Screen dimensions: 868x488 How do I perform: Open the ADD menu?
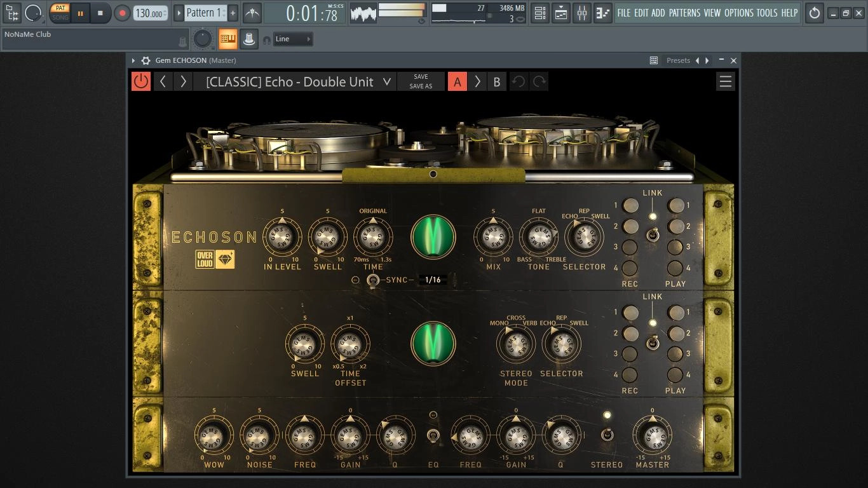click(x=658, y=13)
